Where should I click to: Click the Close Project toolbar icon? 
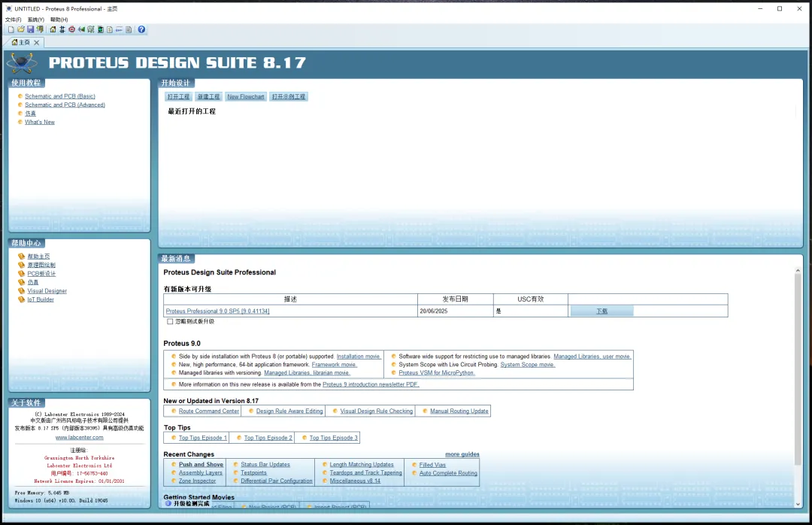(x=40, y=29)
